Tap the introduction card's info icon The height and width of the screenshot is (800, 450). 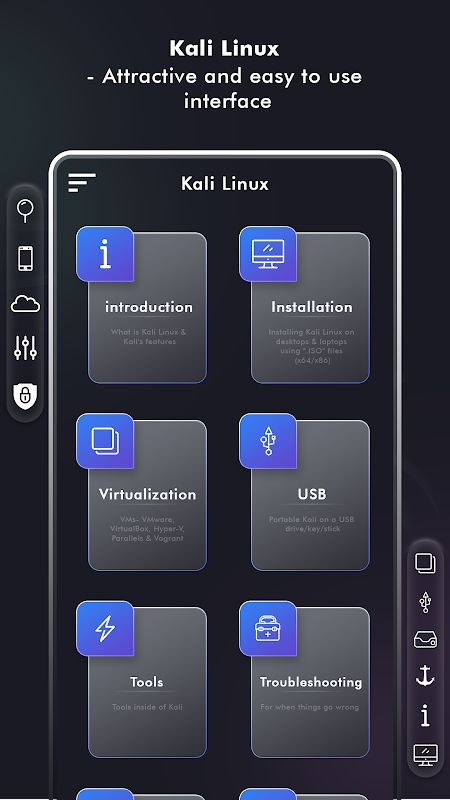105,254
